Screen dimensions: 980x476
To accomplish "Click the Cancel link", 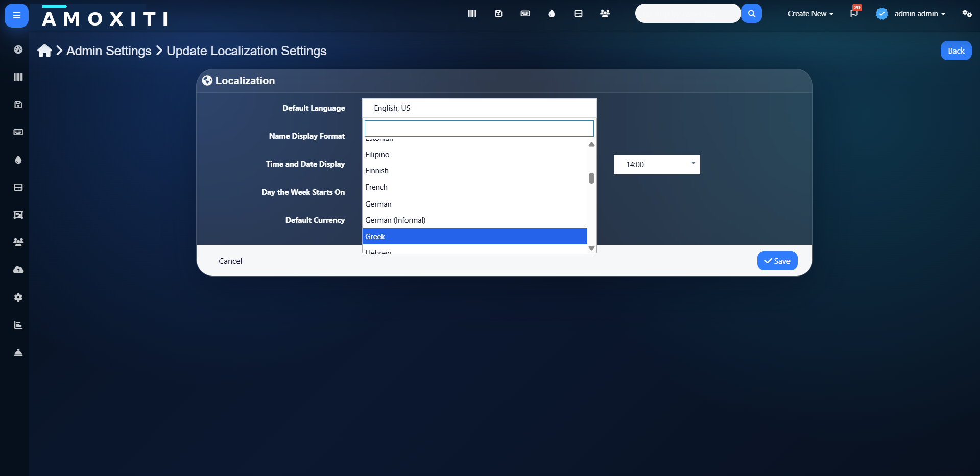I will tap(230, 261).
